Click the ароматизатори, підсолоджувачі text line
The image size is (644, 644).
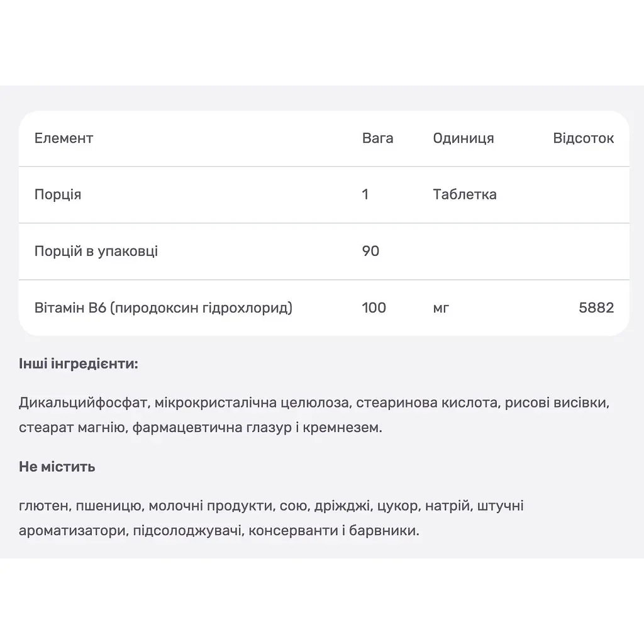(x=219, y=531)
